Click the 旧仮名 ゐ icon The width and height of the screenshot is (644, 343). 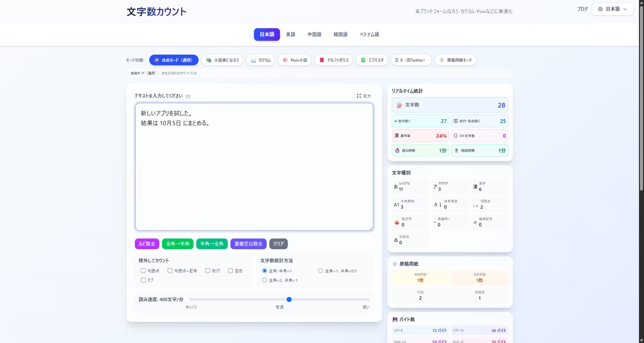(396, 240)
